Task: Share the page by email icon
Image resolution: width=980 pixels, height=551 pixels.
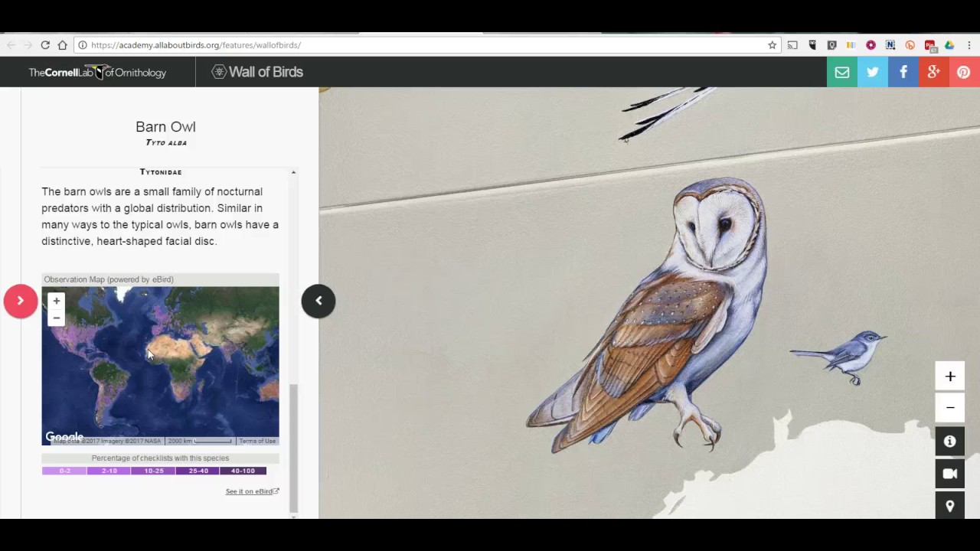Action: 842,72
